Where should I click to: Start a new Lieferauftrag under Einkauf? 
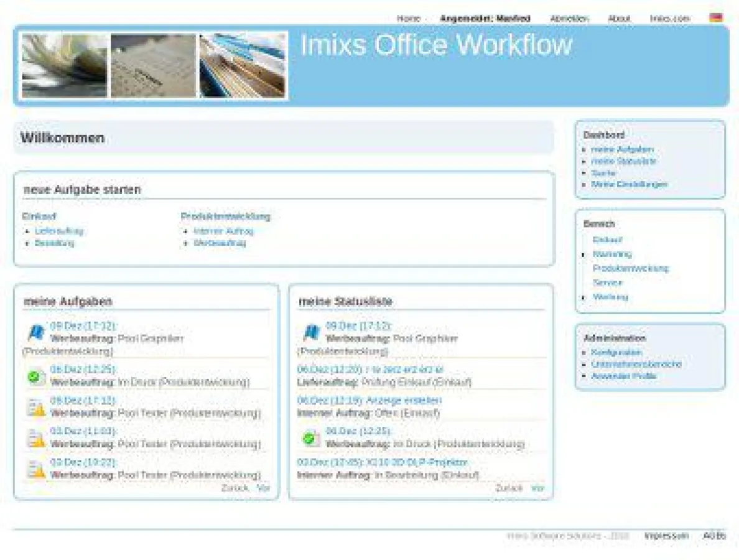(58, 231)
